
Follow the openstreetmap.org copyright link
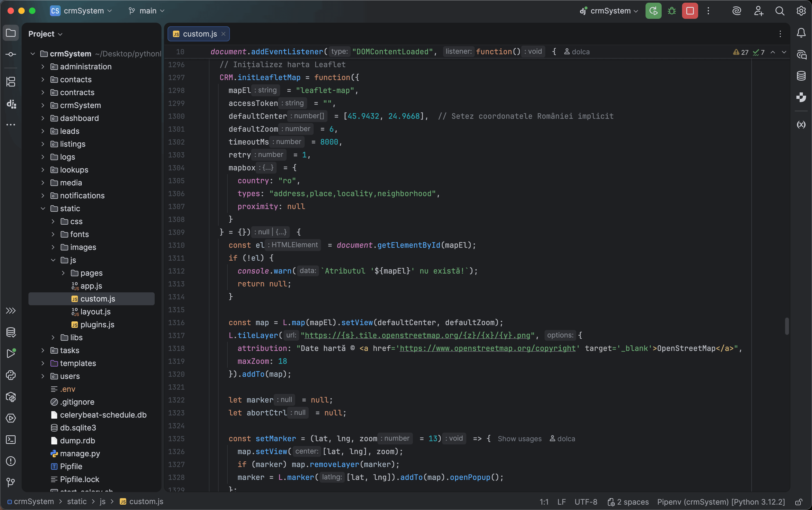488,349
